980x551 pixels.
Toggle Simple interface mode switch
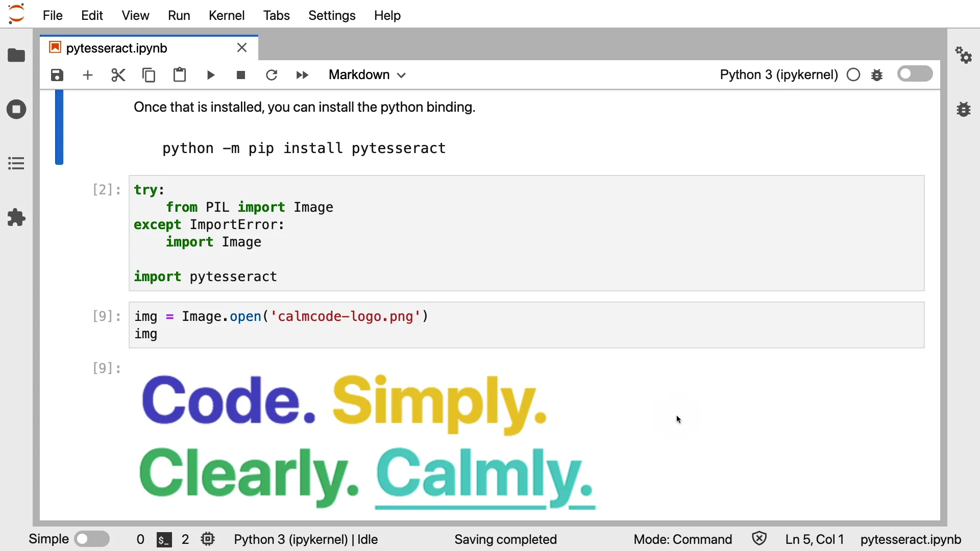(x=92, y=539)
